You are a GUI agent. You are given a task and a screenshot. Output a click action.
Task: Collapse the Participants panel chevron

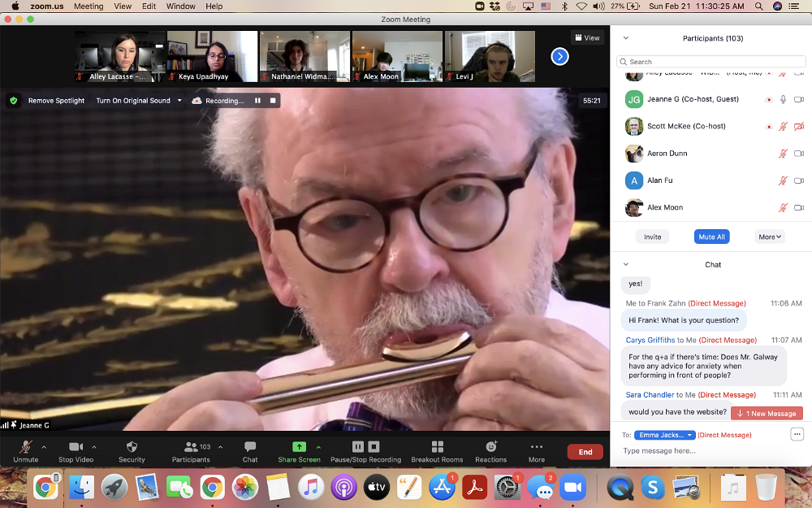(625, 38)
